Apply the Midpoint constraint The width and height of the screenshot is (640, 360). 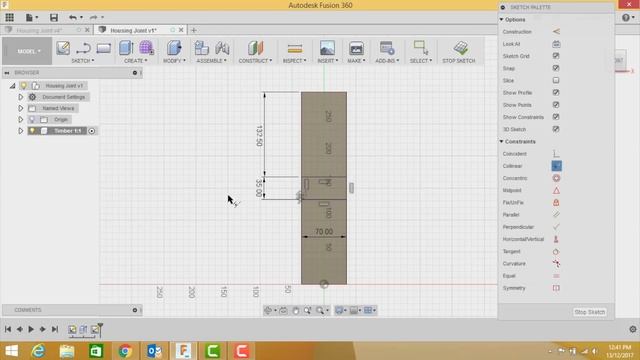[556, 191]
